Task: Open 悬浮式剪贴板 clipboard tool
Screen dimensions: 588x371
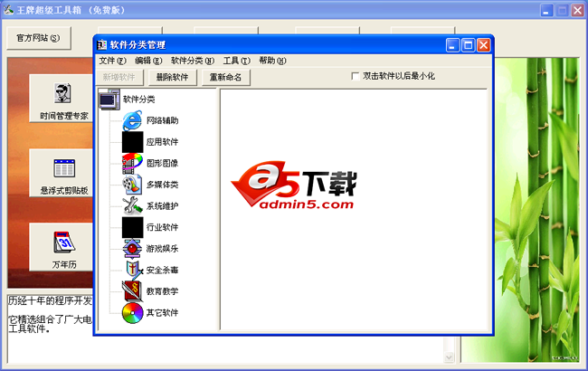Action: pyautogui.click(x=62, y=173)
